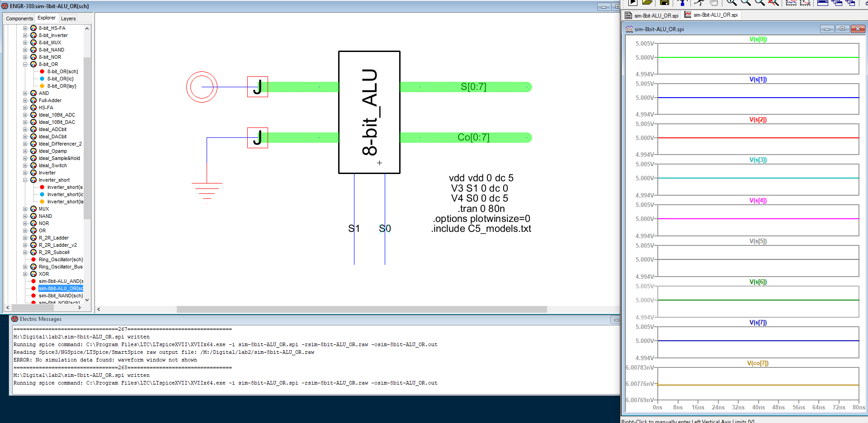868x423 pixels.
Task: Click the Explorer tree vertical scrollbar
Action: coord(87,138)
